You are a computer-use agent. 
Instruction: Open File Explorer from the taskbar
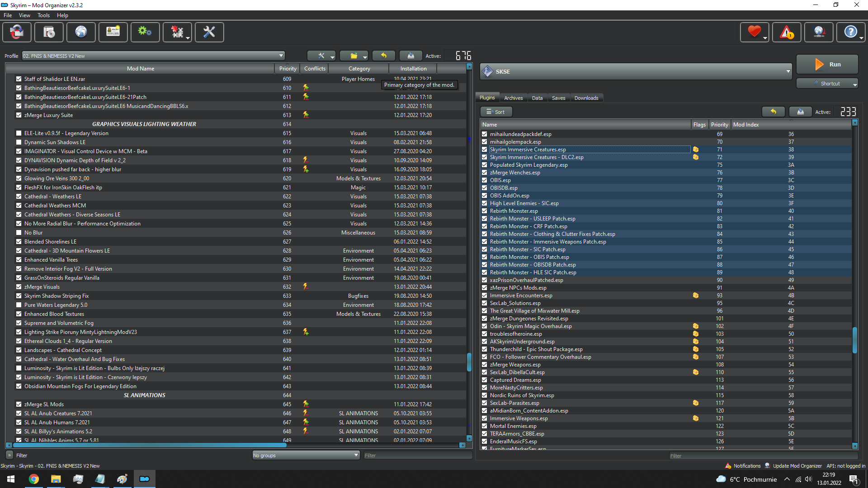click(x=56, y=479)
